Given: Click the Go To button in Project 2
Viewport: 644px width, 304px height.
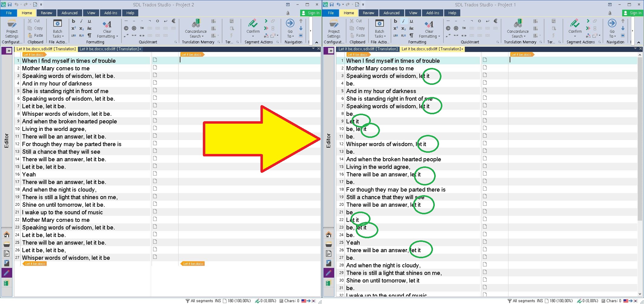Looking at the screenshot, I should [x=290, y=27].
